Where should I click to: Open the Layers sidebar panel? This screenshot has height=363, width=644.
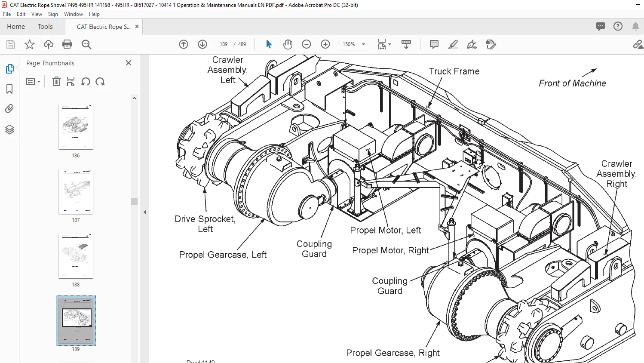(x=9, y=129)
